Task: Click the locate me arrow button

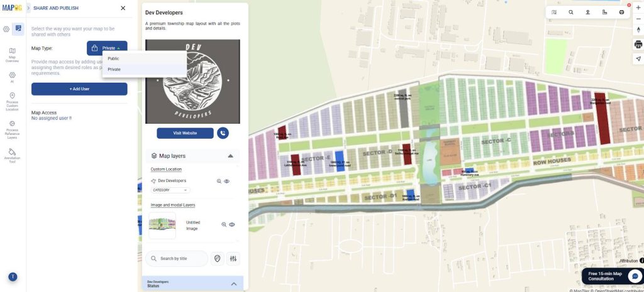Action: pos(638,58)
